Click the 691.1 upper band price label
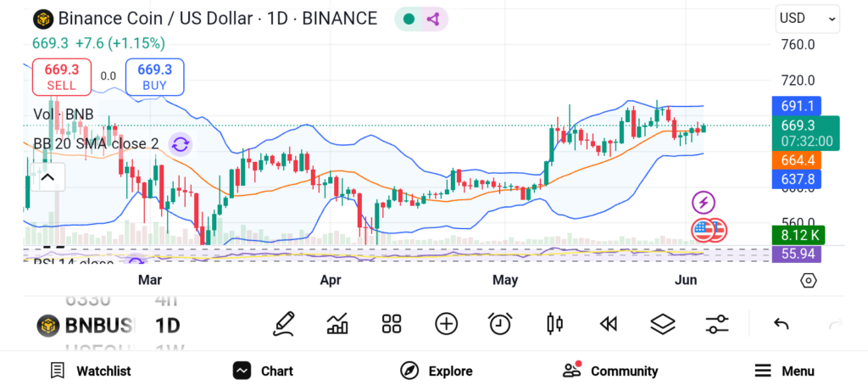The width and height of the screenshot is (868, 391). tap(797, 106)
